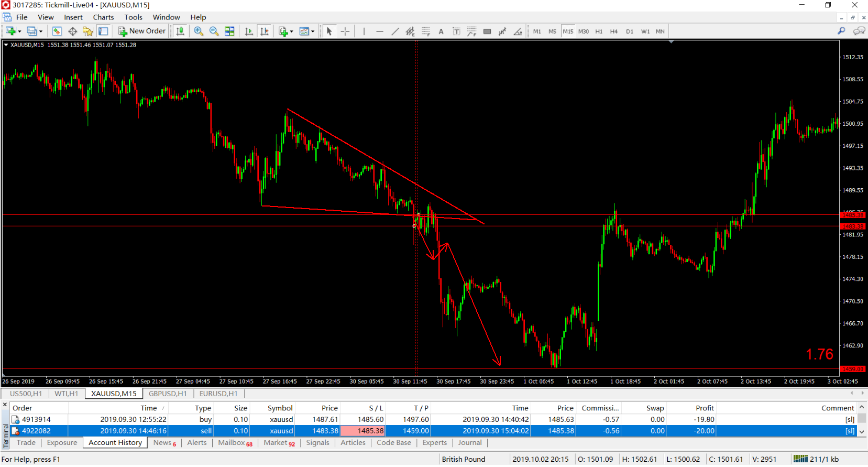This screenshot has width=868, height=467.
Task: Switch chart to H1 timeframe
Action: pyautogui.click(x=599, y=31)
